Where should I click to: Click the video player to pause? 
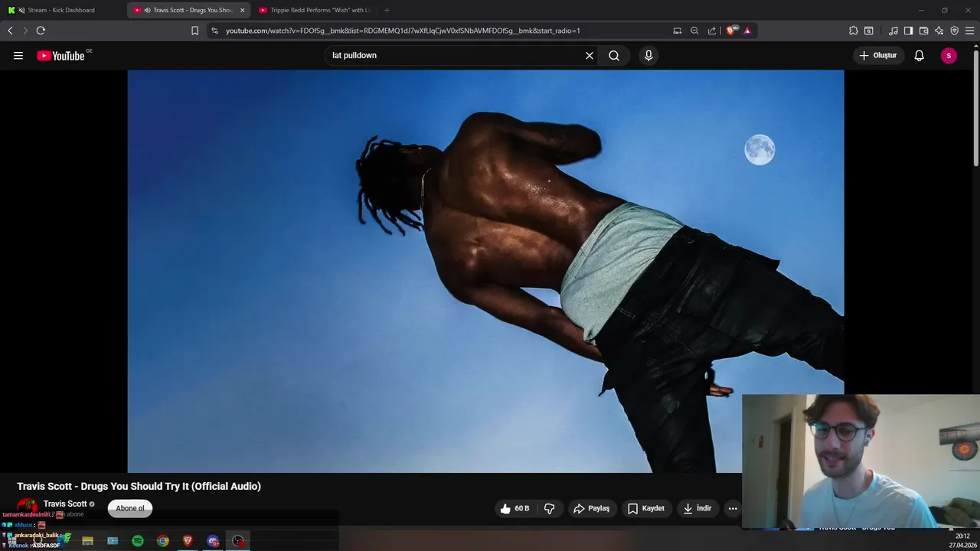pyautogui.click(x=485, y=271)
